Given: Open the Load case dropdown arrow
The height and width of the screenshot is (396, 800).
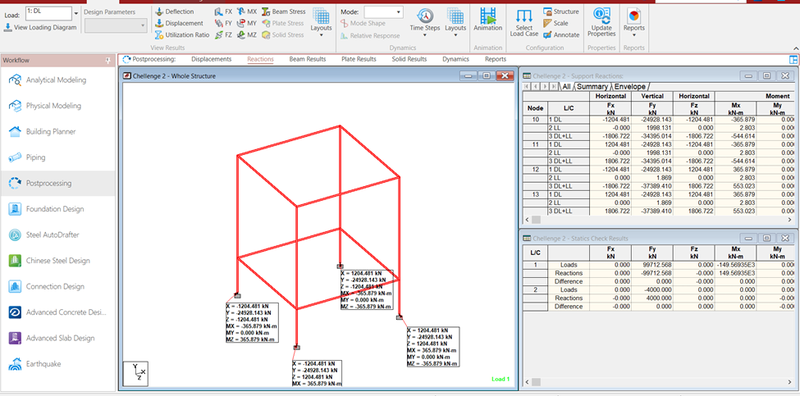Looking at the screenshot, I should point(76,14).
